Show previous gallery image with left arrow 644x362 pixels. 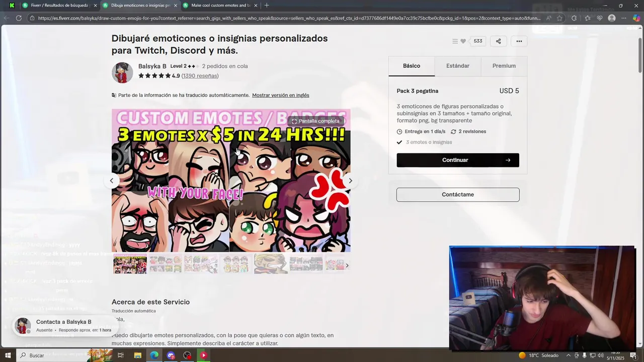point(112,181)
